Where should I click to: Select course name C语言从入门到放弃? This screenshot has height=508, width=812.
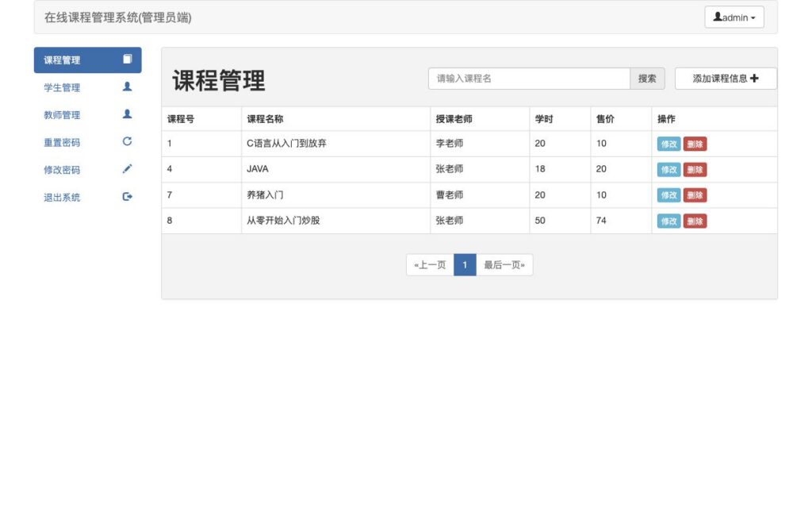pyautogui.click(x=286, y=144)
